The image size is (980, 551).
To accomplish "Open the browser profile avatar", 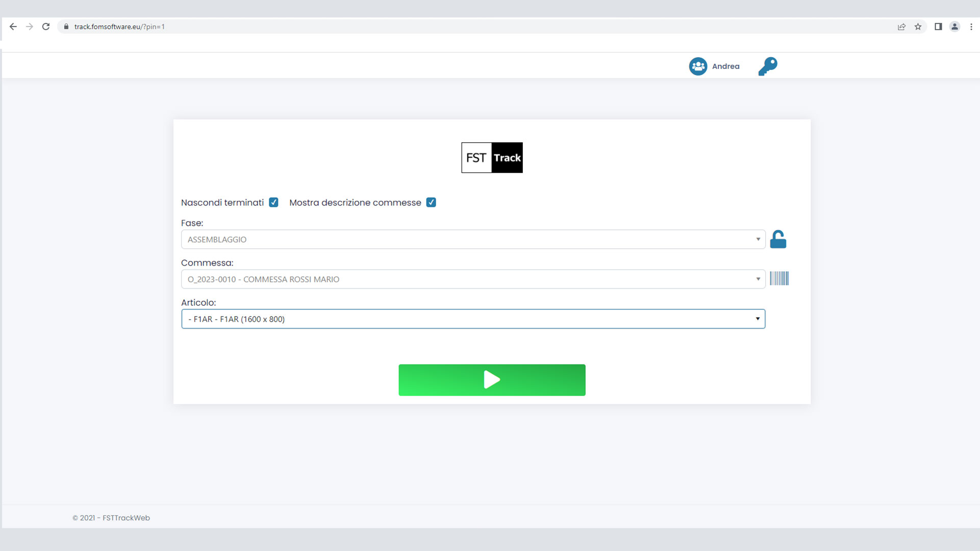I will (x=954, y=27).
